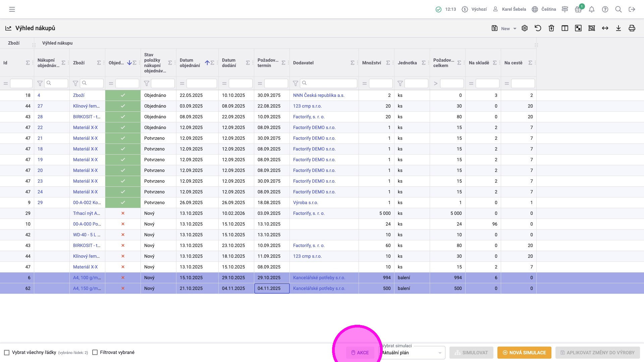Click the table settings gear icon

pos(525,28)
